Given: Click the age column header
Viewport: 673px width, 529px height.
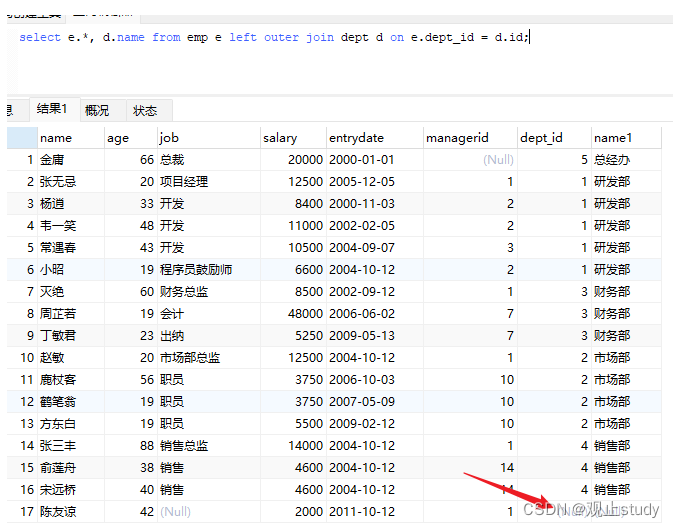Looking at the screenshot, I should pyautogui.click(x=131, y=138).
